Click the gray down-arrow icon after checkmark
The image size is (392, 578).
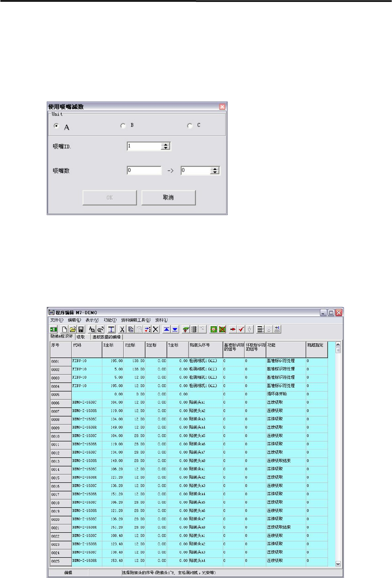coord(249,329)
